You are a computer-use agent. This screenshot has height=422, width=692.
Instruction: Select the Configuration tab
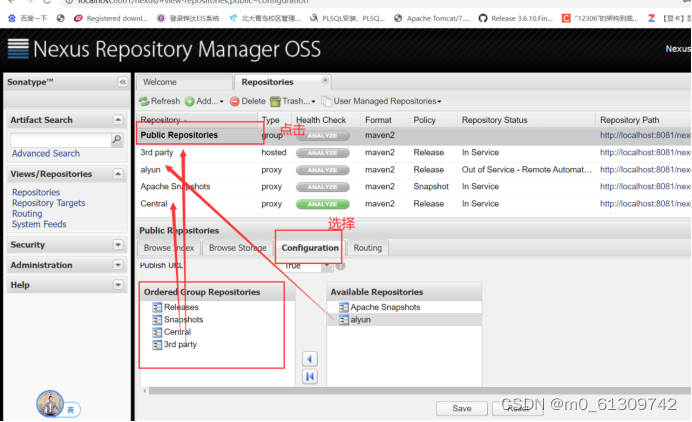click(x=310, y=248)
